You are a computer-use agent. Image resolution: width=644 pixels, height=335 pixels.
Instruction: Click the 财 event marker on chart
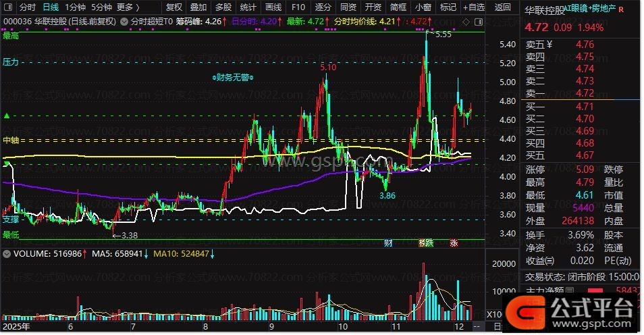click(388, 243)
